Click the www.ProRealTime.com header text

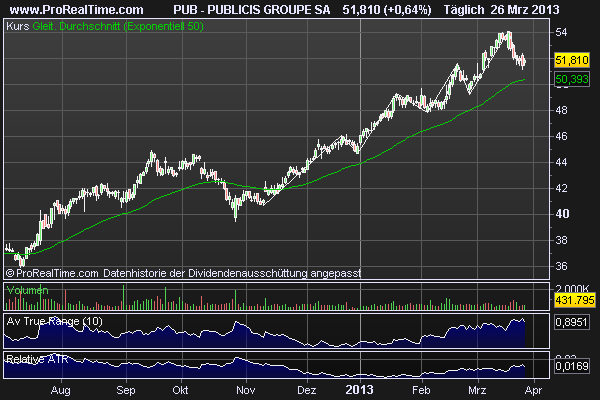point(77,10)
